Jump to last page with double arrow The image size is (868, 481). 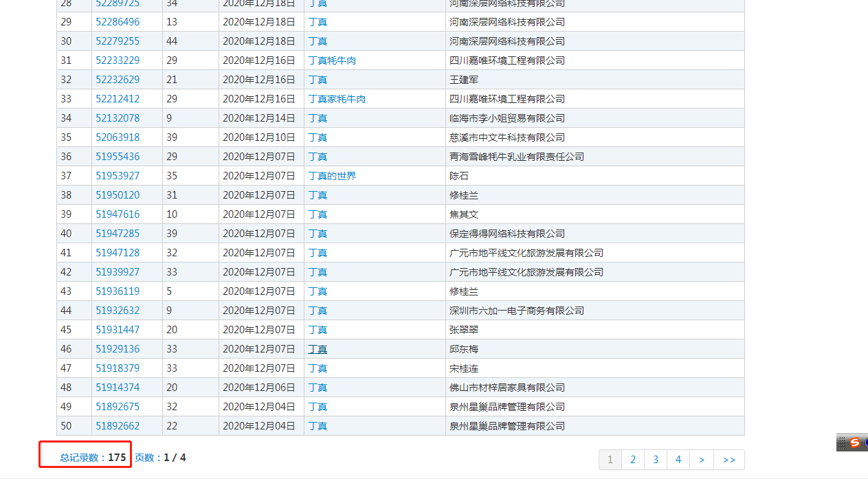pos(729,460)
